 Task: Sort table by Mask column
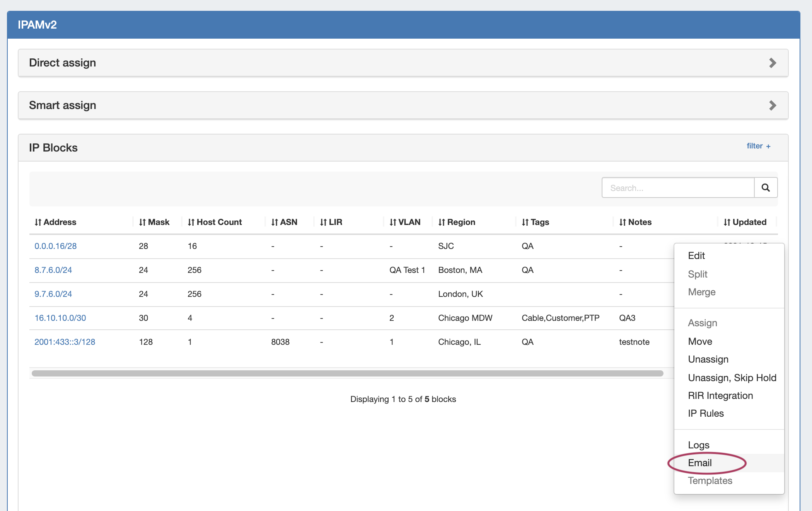coord(154,222)
